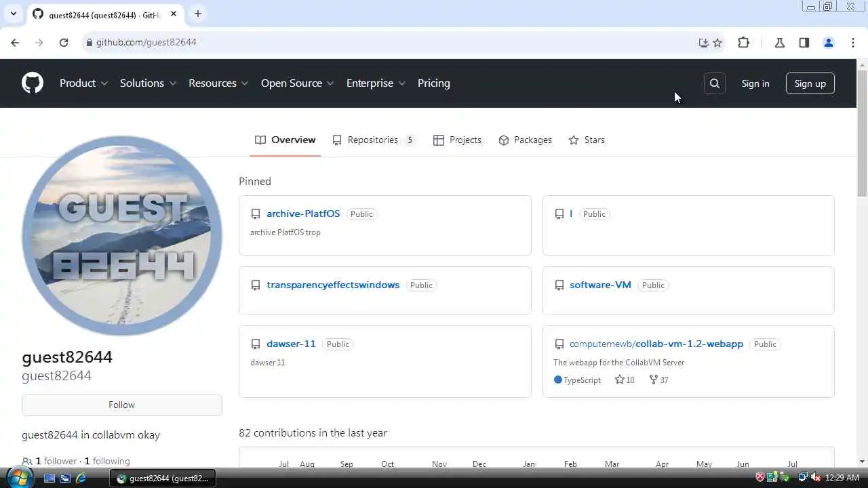
Task: Switch to the Projects tab
Action: [457, 140]
